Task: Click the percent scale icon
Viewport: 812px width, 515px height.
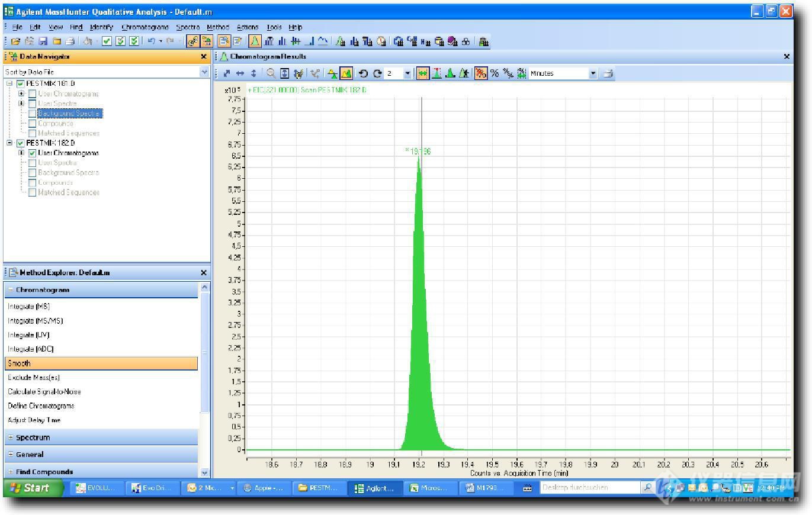Action: click(x=494, y=73)
